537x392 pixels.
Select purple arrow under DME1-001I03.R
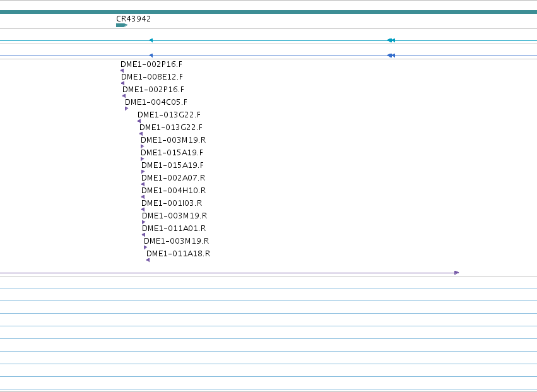143,210
